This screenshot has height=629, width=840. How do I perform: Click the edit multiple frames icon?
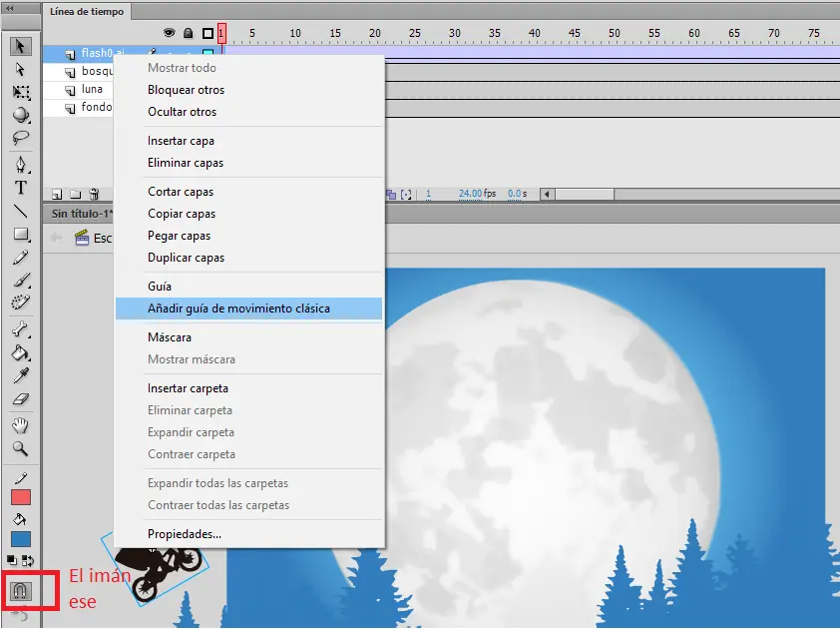[x=392, y=194]
